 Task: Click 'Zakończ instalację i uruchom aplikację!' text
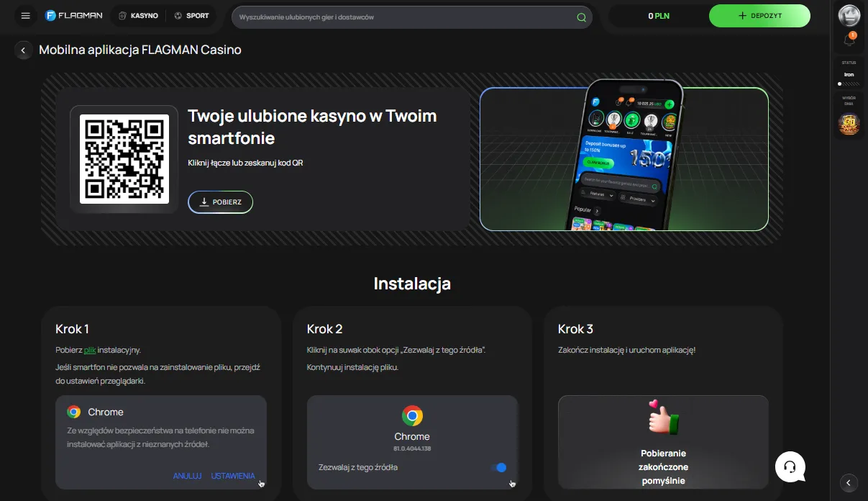pyautogui.click(x=627, y=350)
